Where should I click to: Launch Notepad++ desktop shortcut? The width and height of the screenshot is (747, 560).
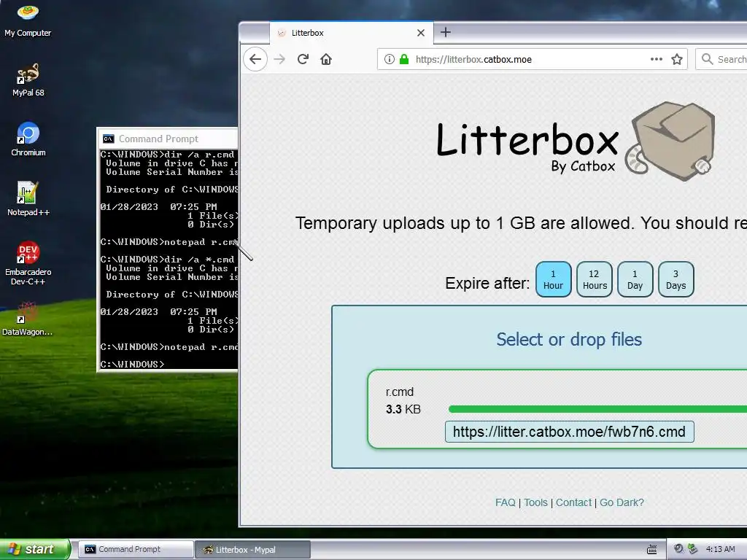pyautogui.click(x=28, y=199)
